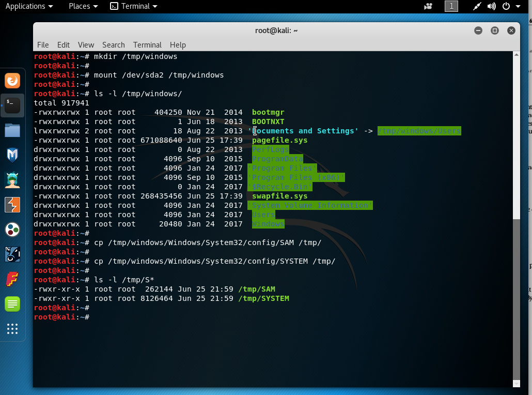Open the green notes app icon

coord(12,304)
